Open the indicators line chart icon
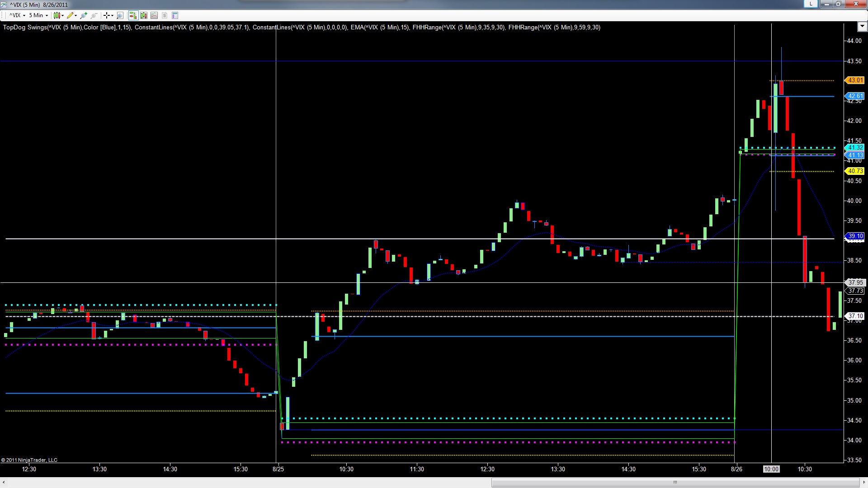 point(154,15)
